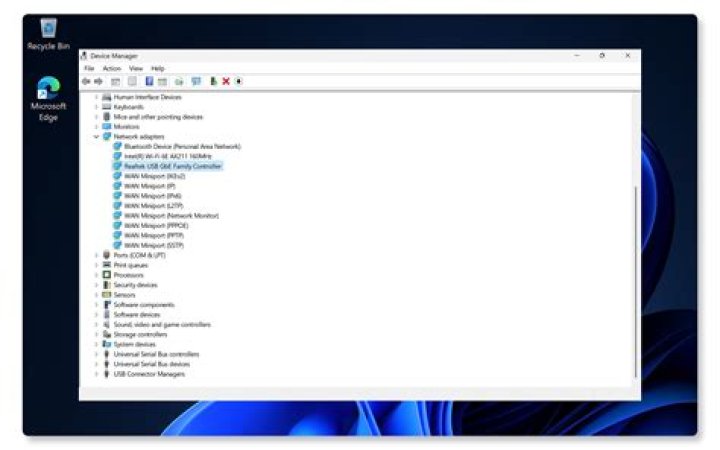The image size is (720, 450).
Task: Expand the Human Interface Devices category
Action: tap(96, 97)
